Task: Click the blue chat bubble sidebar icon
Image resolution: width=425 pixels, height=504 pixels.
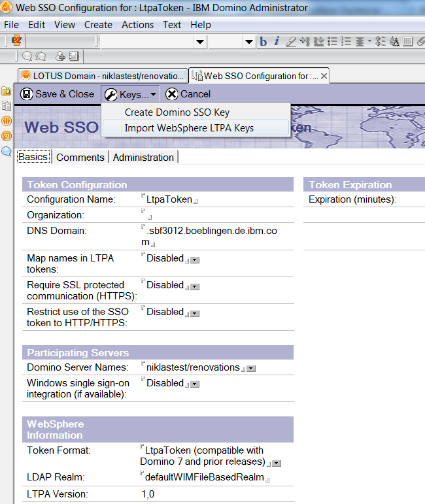Action: tap(7, 151)
